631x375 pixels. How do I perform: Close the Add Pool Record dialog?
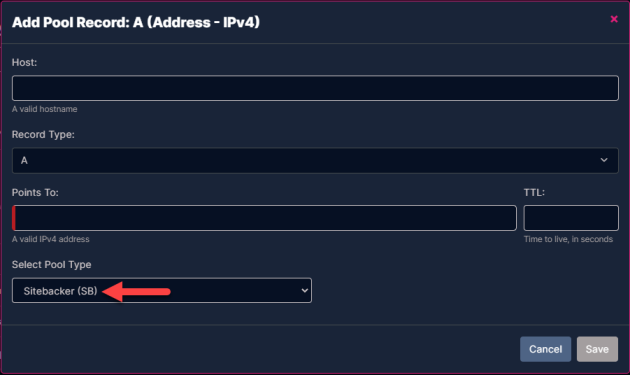[x=614, y=19]
